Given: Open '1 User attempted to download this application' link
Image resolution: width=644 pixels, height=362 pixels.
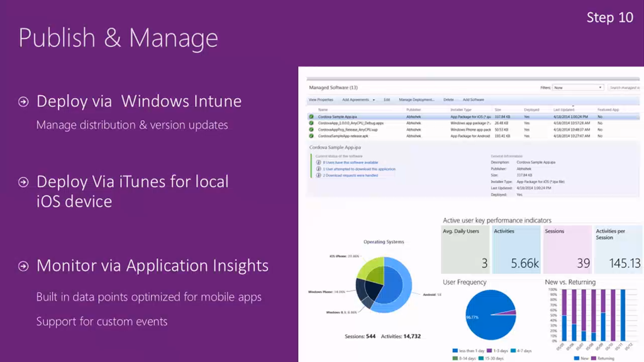Looking at the screenshot, I should 359,168.
